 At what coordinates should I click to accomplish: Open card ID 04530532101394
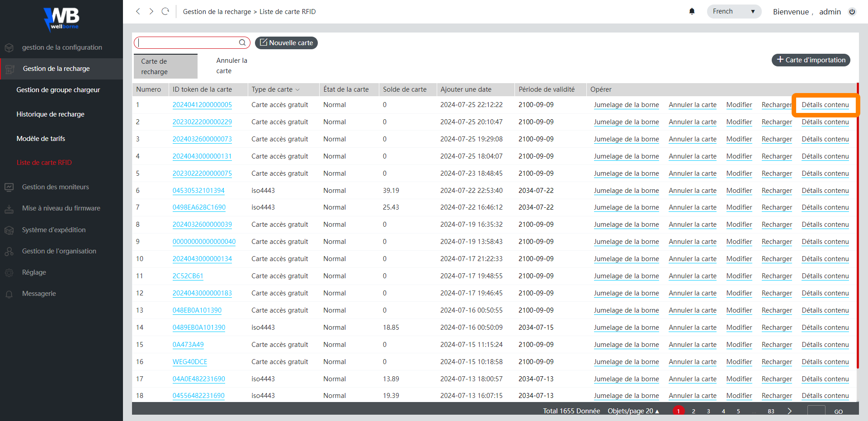(x=198, y=191)
